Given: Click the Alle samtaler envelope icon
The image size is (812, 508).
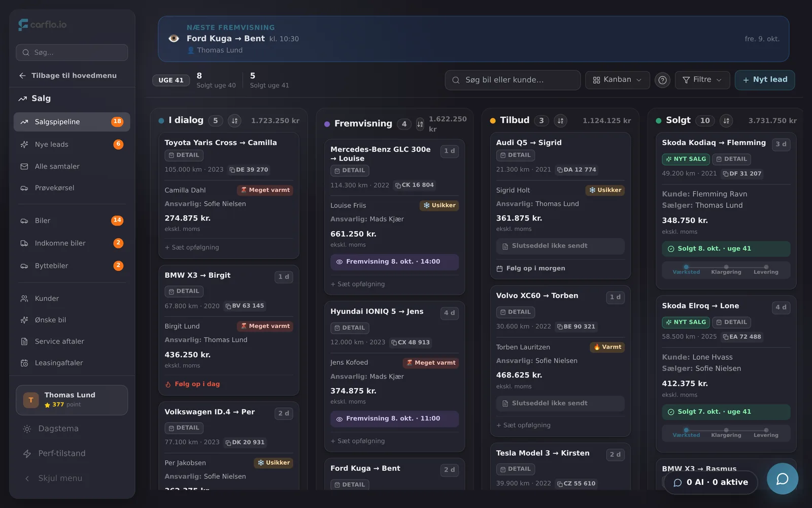Looking at the screenshot, I should (x=24, y=166).
